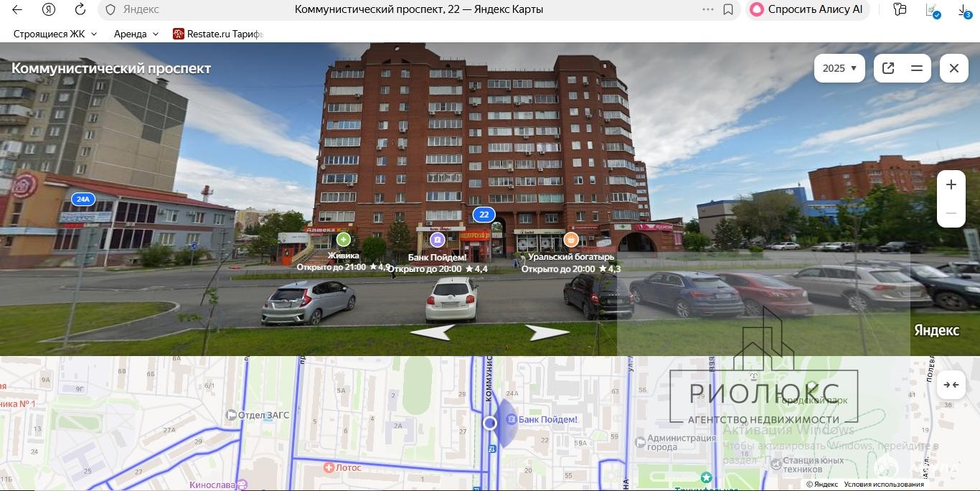Click the share panorama icon

888,68
